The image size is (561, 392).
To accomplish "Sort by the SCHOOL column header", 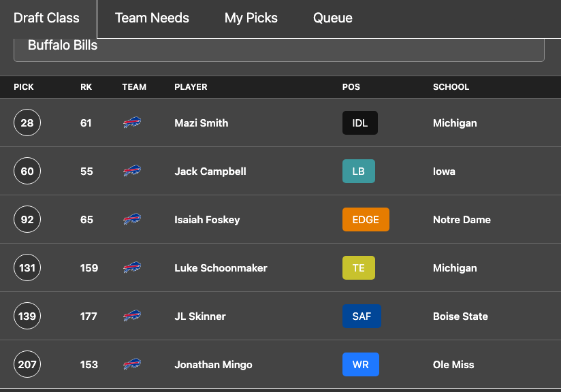I will pyautogui.click(x=451, y=87).
